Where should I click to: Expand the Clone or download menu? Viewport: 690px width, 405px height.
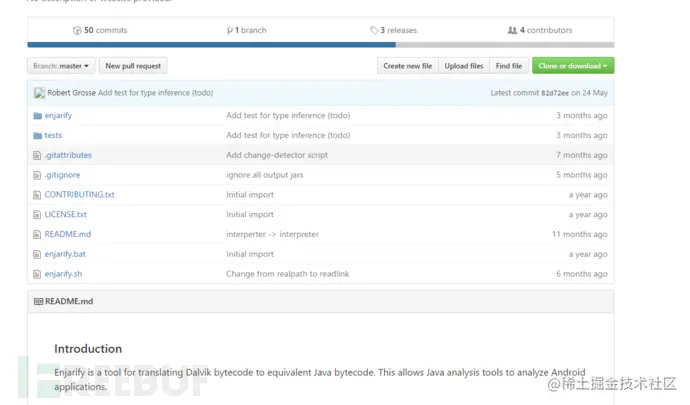[574, 66]
